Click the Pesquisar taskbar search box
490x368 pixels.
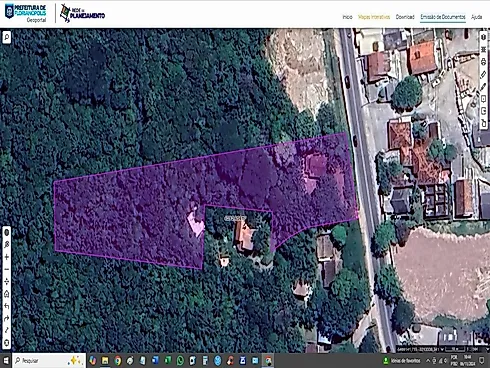(49, 361)
